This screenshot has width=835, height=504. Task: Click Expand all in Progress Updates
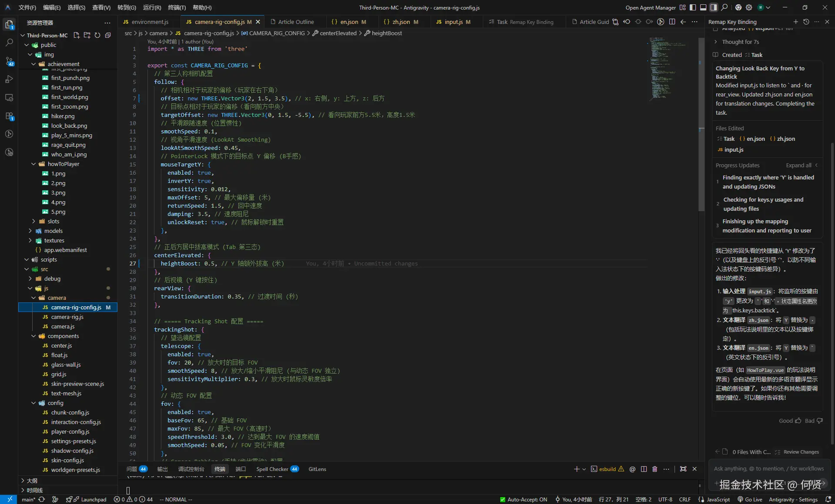coord(798,165)
